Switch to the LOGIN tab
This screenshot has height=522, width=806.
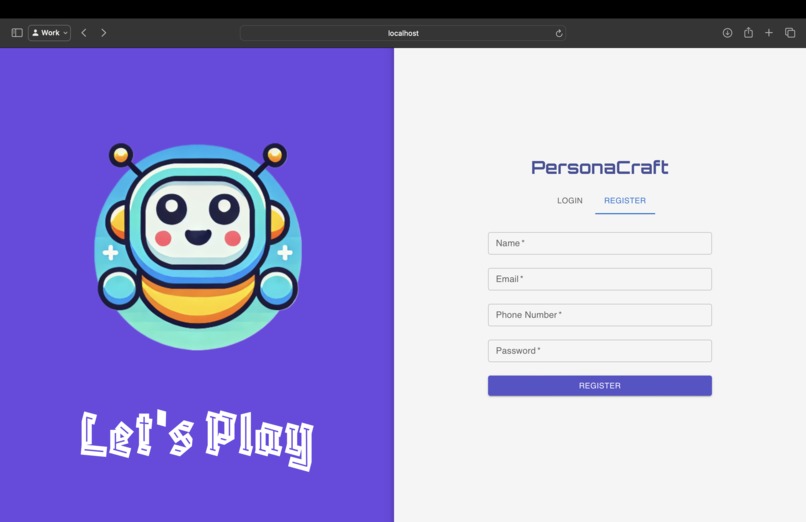[x=570, y=200]
